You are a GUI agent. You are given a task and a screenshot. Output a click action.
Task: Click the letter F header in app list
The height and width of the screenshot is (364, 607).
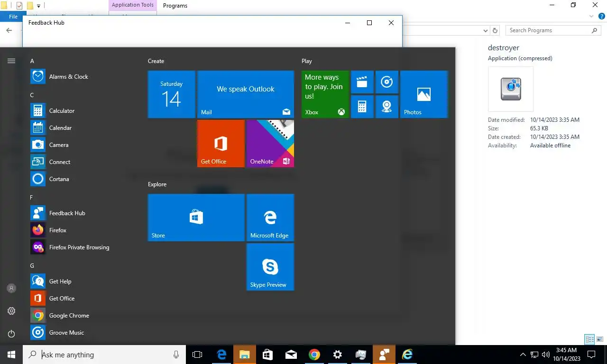click(x=32, y=198)
